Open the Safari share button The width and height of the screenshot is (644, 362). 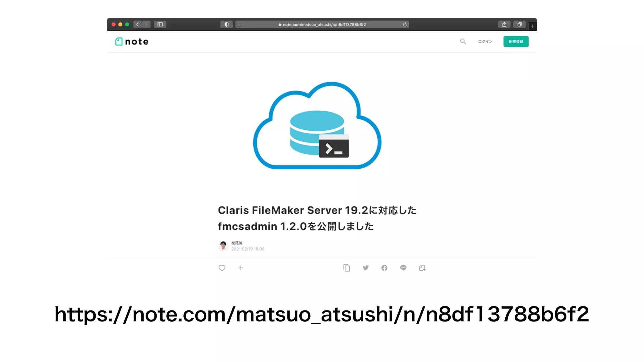(504, 25)
